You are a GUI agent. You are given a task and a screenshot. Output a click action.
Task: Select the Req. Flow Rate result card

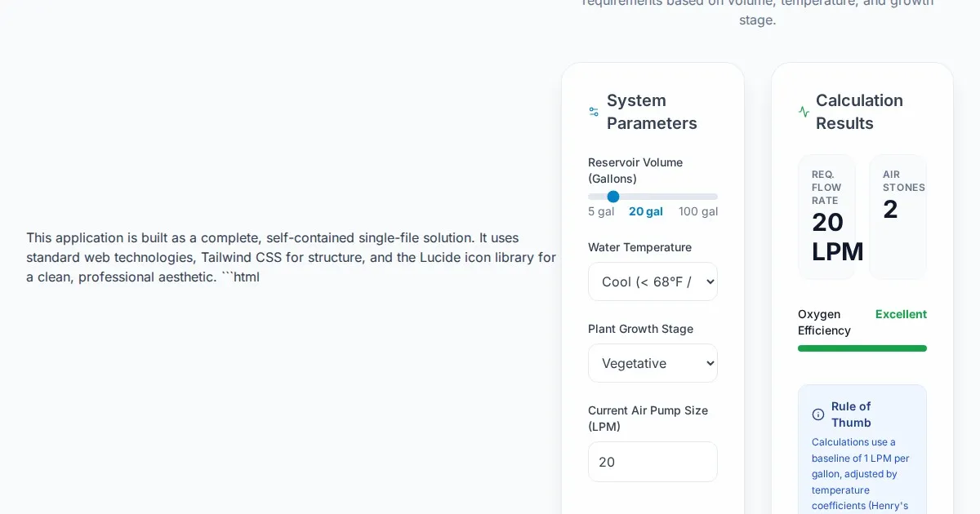pyautogui.click(x=826, y=217)
